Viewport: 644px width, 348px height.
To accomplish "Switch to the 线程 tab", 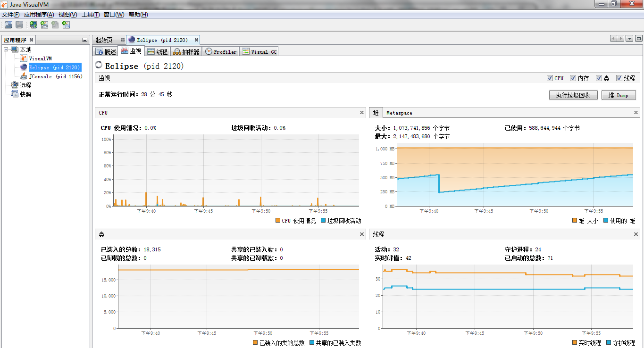I will click(158, 51).
